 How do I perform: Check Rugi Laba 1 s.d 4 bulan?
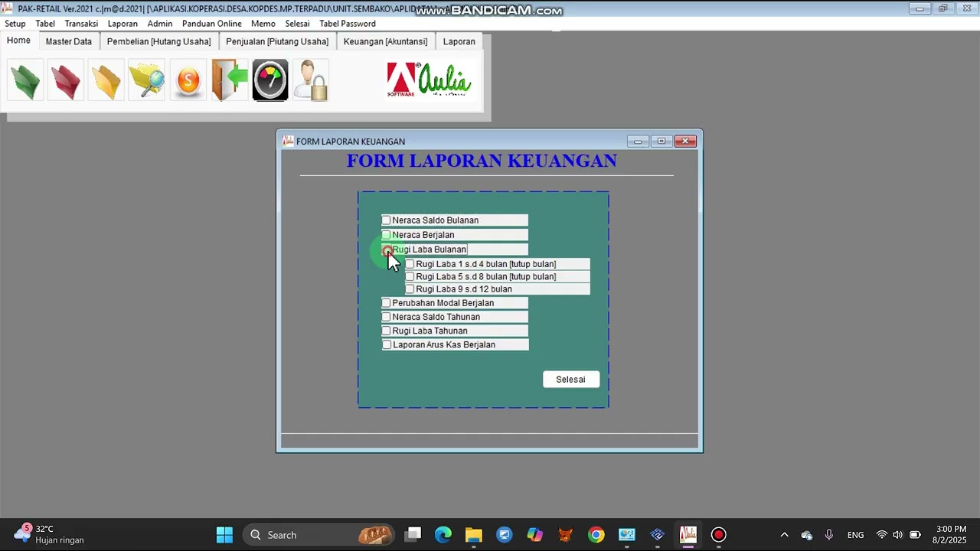click(410, 264)
